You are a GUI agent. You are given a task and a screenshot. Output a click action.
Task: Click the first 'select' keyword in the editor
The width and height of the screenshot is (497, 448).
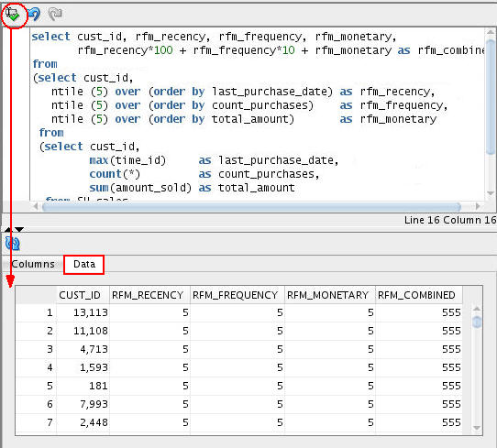[50, 37]
